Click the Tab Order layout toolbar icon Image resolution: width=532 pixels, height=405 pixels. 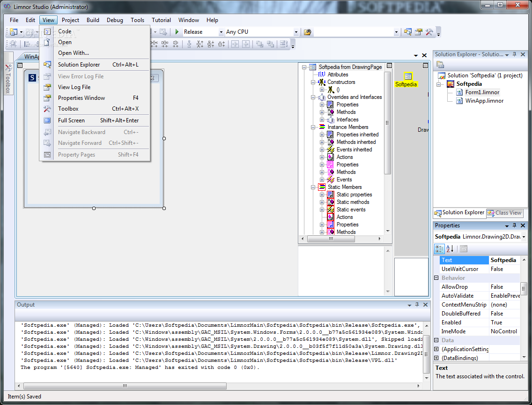click(284, 44)
